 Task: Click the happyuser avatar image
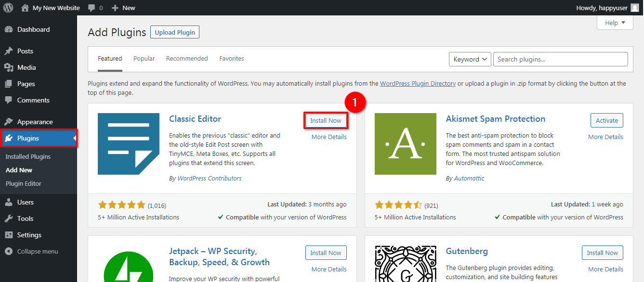pos(635,8)
